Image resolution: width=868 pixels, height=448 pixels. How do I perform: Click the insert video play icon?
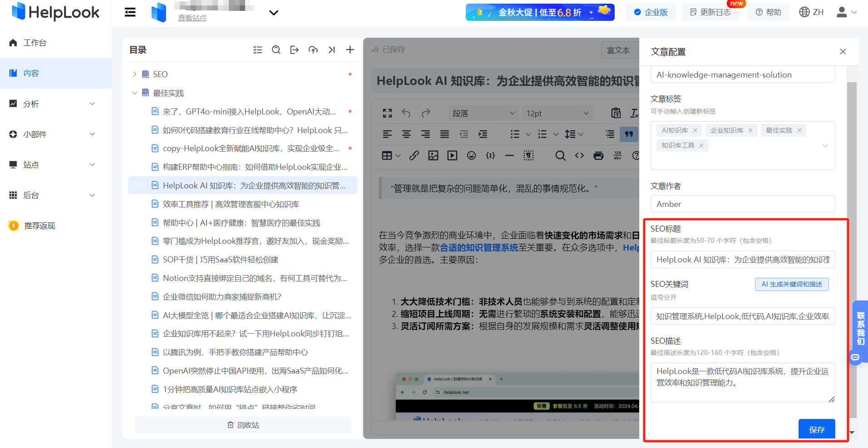(x=452, y=156)
